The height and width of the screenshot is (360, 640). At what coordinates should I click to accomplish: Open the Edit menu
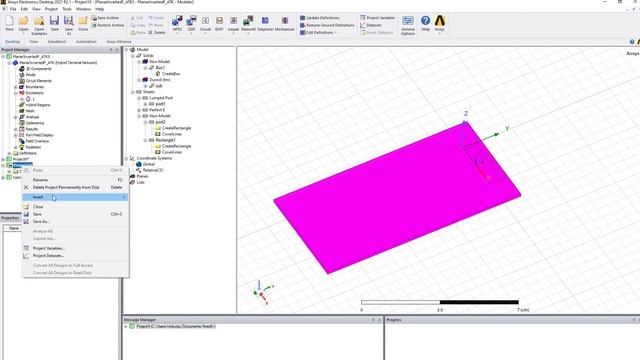tap(24, 9)
